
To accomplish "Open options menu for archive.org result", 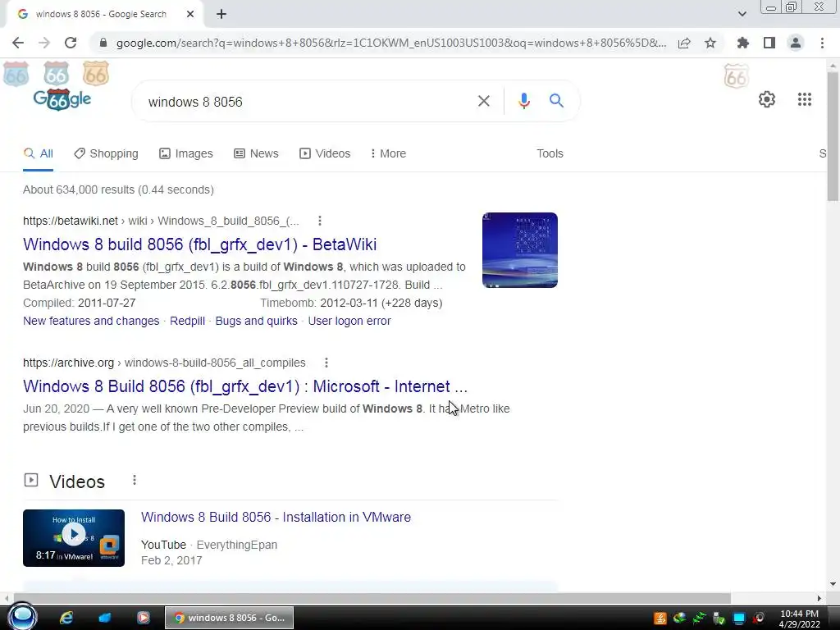I will pyautogui.click(x=326, y=363).
